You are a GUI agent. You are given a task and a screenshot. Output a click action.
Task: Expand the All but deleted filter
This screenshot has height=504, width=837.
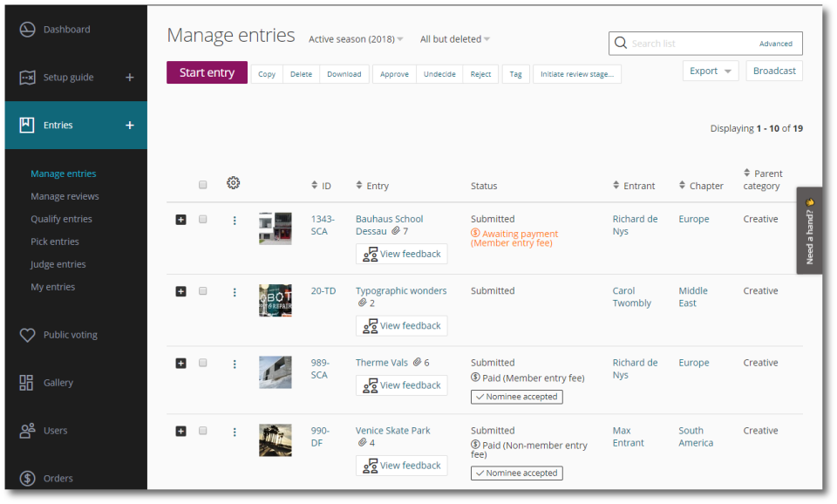click(455, 39)
